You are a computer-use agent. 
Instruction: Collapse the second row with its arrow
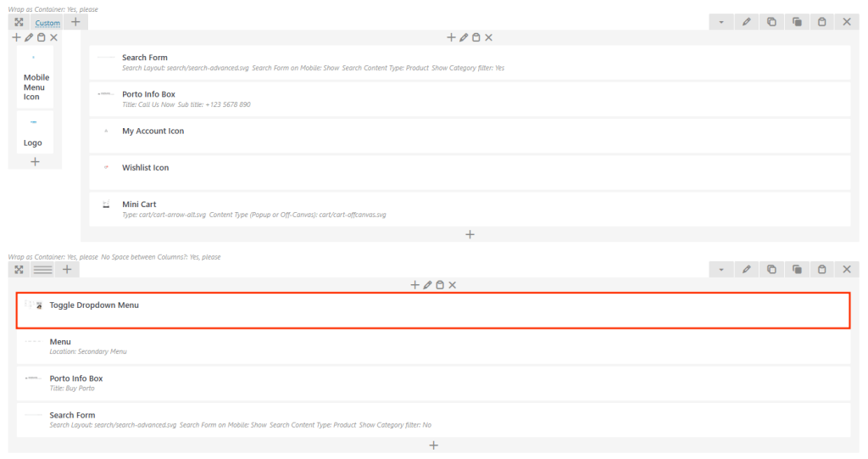[721, 269]
